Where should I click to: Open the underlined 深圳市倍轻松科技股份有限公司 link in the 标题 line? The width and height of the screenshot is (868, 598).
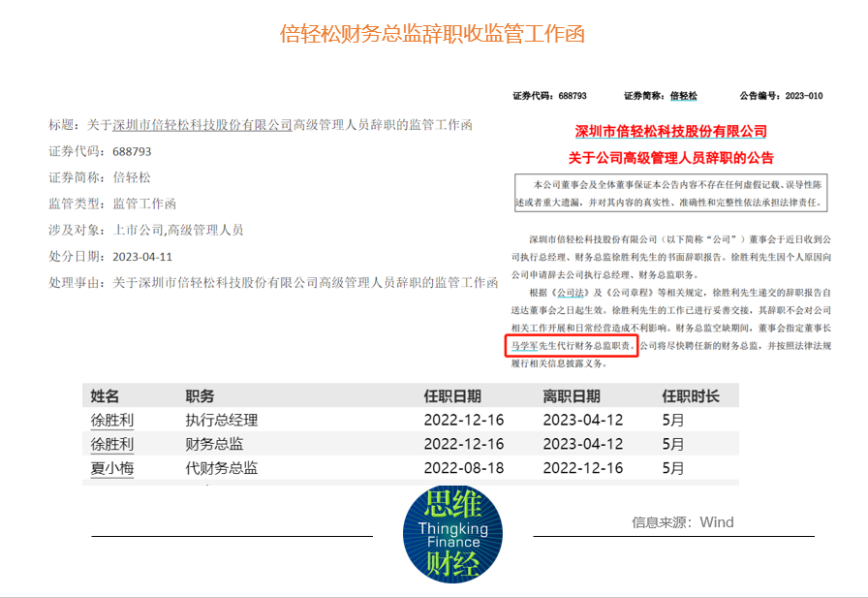[x=202, y=125]
